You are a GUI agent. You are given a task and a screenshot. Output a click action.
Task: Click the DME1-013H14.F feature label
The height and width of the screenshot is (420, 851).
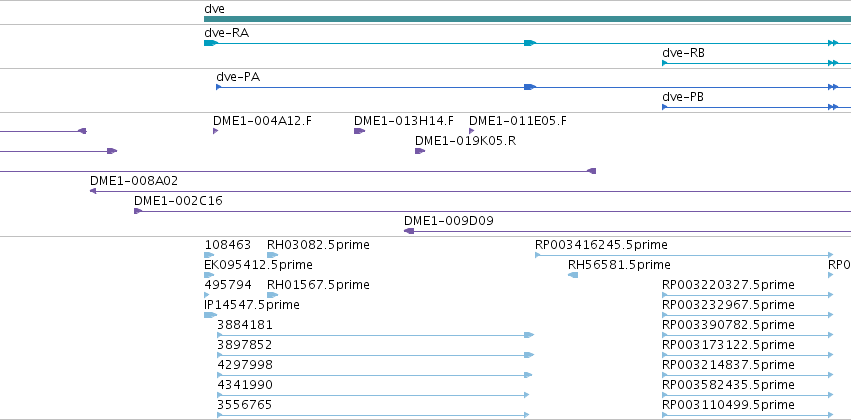point(404,121)
